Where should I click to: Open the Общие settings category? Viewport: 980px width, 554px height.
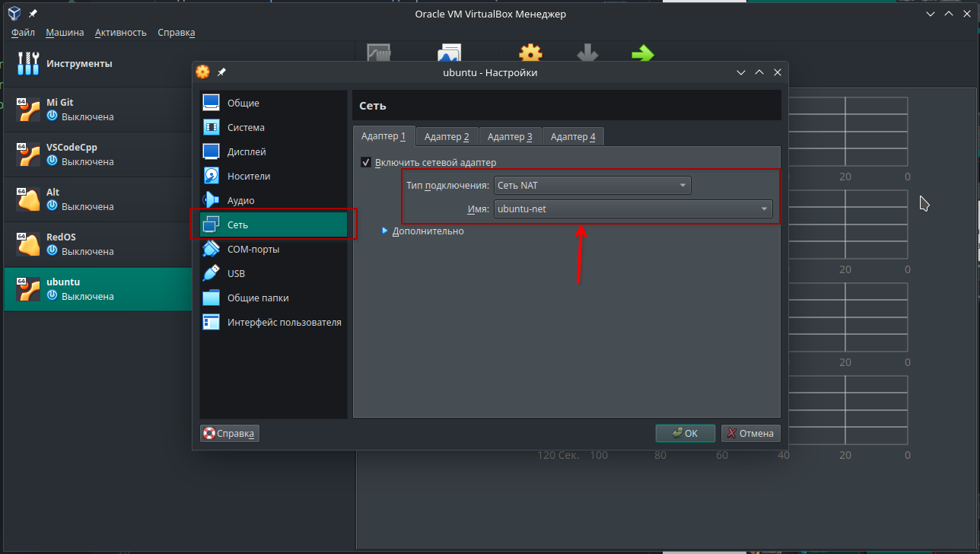pyautogui.click(x=274, y=103)
